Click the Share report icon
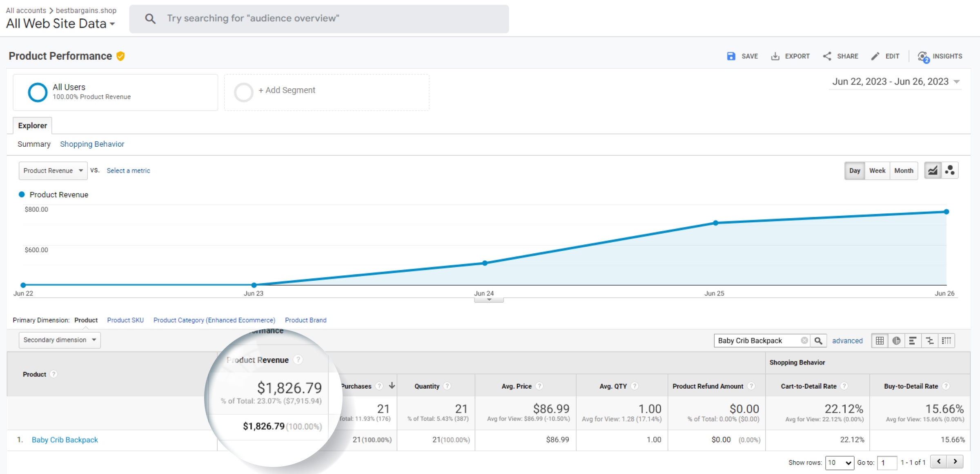The image size is (980, 474). [x=827, y=56]
